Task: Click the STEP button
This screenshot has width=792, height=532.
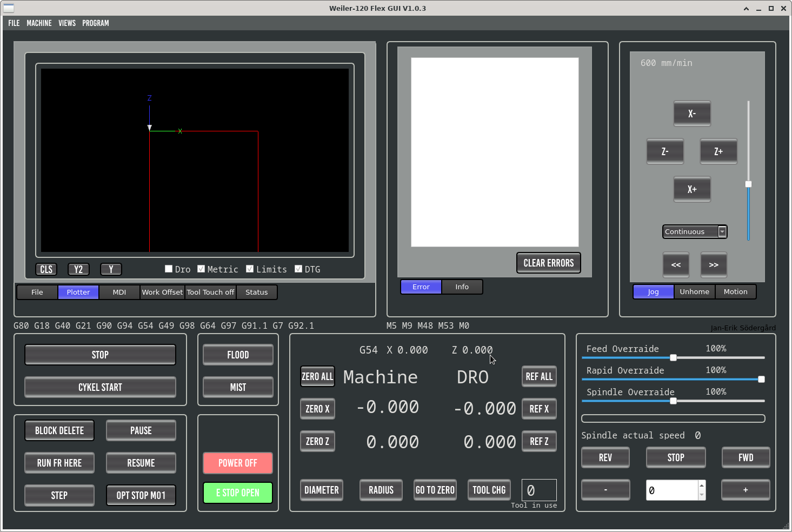Action: pyautogui.click(x=59, y=495)
